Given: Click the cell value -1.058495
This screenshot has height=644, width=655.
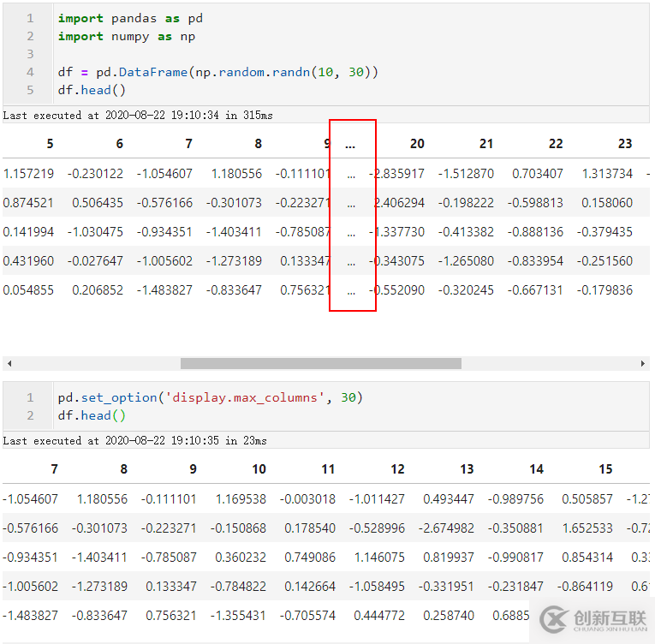Looking at the screenshot, I should click(x=377, y=587).
